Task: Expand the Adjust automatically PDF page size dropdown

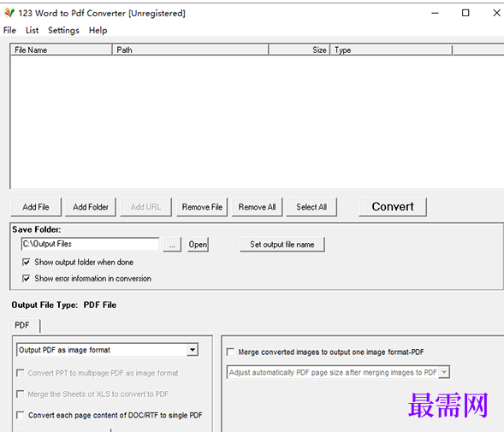Action: (x=444, y=372)
